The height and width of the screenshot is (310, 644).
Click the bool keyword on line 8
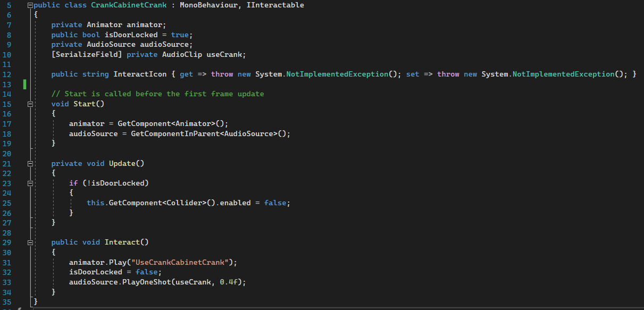tap(91, 35)
